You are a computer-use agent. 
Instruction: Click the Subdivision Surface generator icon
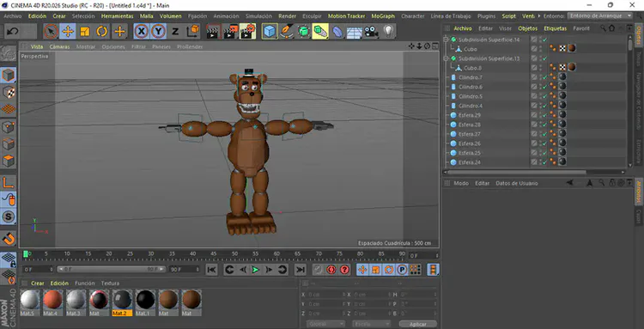click(303, 31)
